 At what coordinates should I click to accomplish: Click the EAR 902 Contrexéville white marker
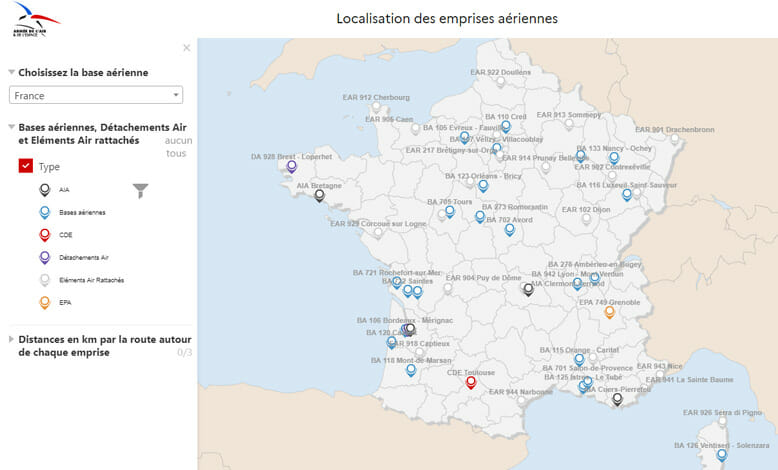click(x=612, y=176)
